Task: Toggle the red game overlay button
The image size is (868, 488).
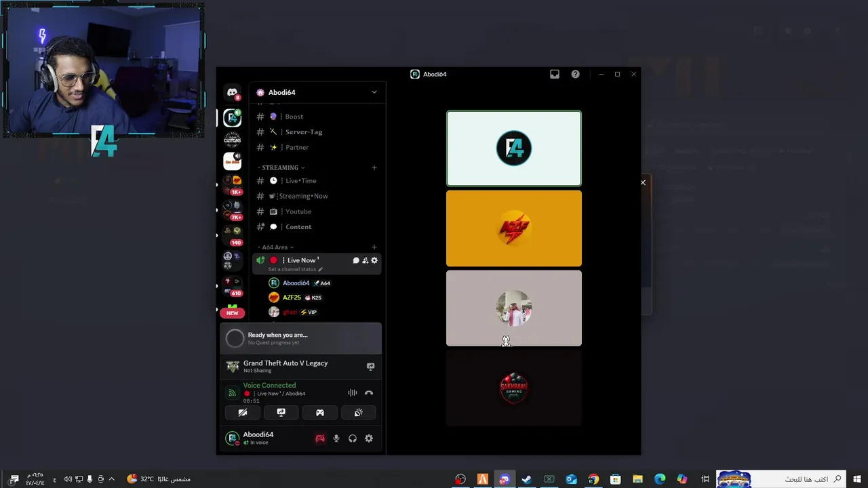Action: [320, 439]
